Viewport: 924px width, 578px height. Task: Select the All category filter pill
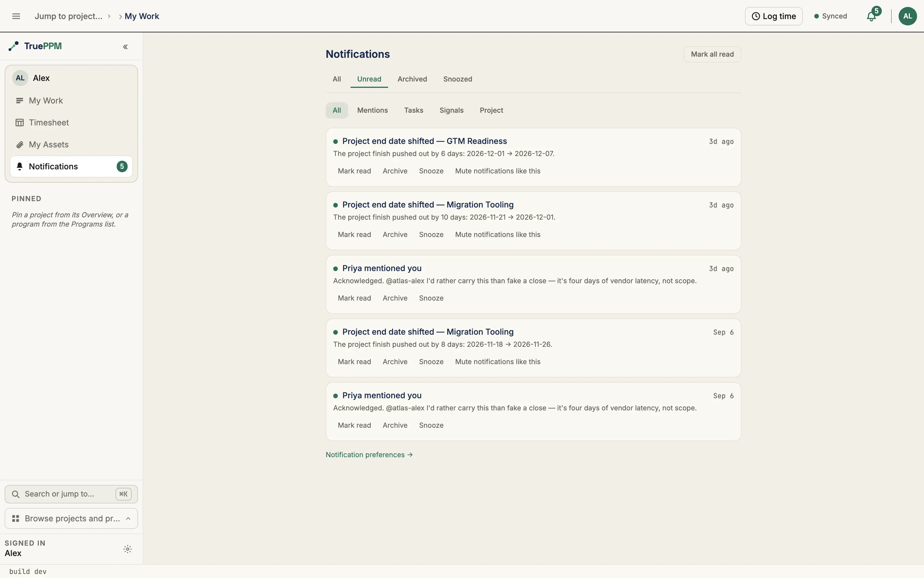tap(336, 110)
